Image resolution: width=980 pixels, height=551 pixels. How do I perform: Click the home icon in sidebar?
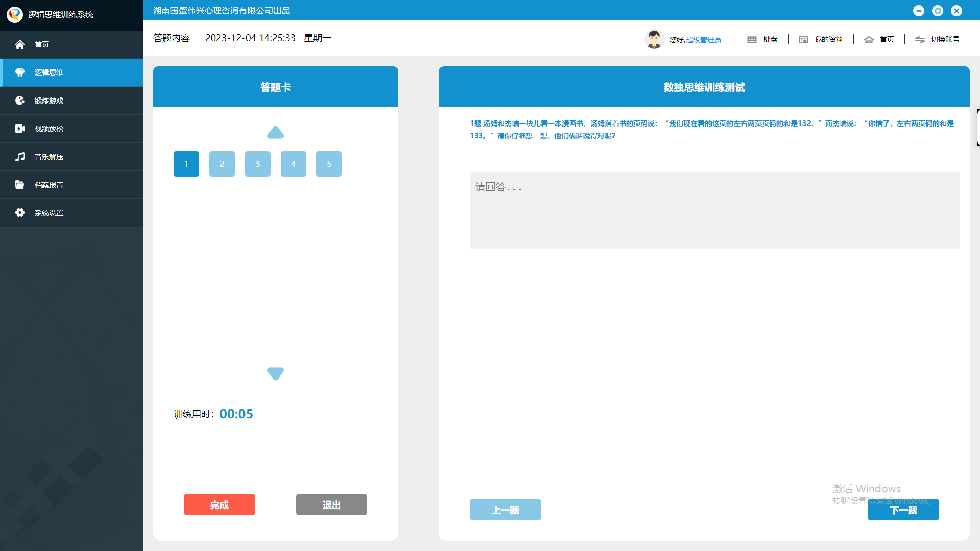point(20,44)
